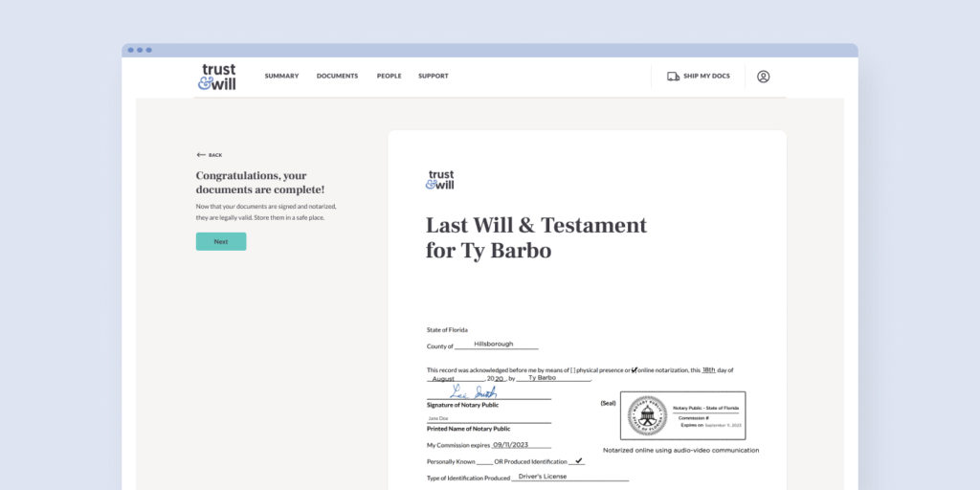
Task: Click the 18th day value
Action: [x=709, y=369]
